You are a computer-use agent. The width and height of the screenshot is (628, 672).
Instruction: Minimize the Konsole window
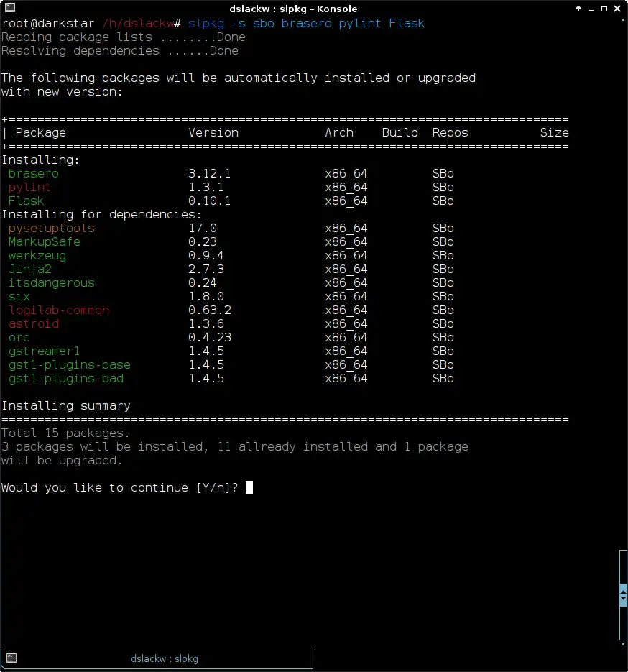(591, 9)
